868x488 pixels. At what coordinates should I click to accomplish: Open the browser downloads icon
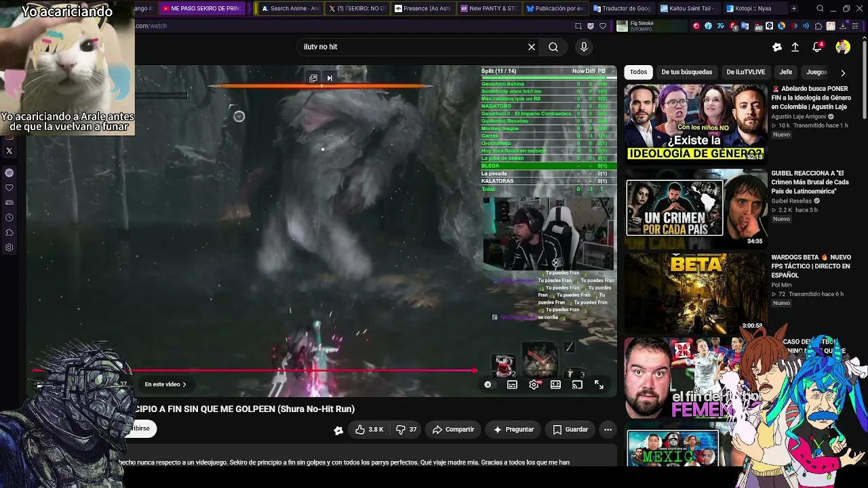[843, 26]
